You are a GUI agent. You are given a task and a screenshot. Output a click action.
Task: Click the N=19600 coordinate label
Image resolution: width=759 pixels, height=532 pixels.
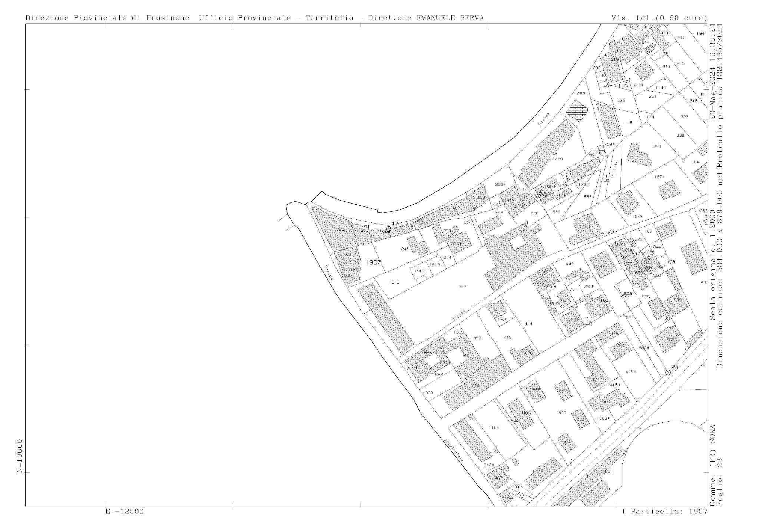tap(20, 456)
